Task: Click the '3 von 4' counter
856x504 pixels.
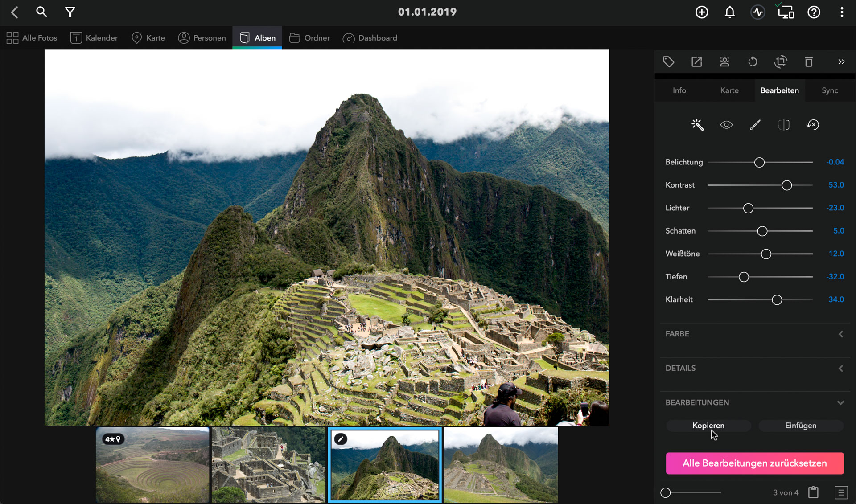Action: pyautogui.click(x=786, y=492)
